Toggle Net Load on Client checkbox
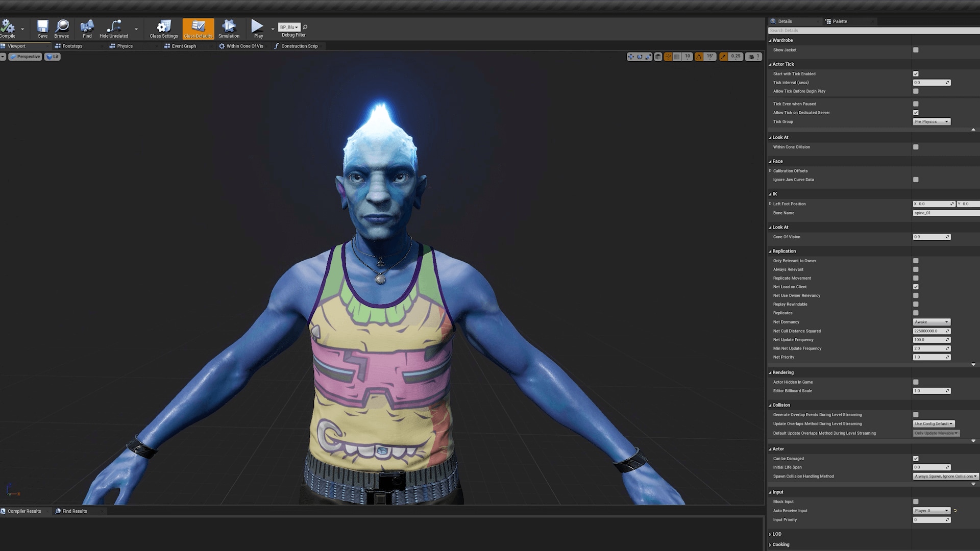The image size is (980, 551). coord(916,287)
